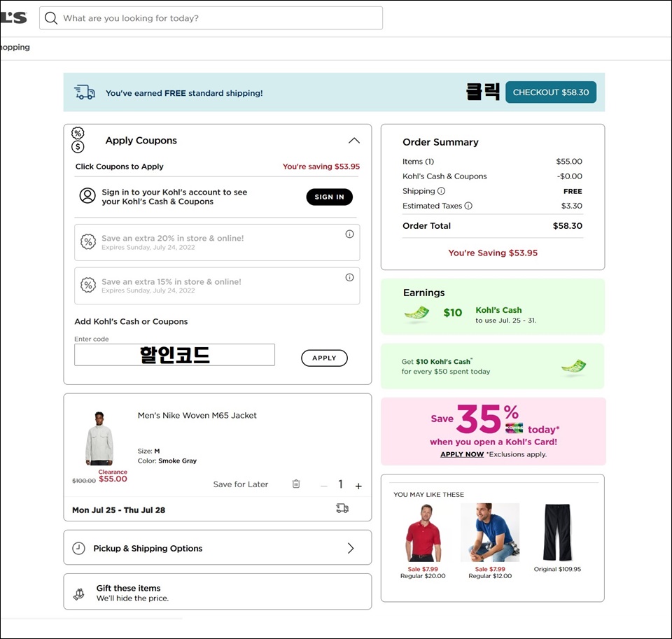Open info for the 15% coupon

click(350, 277)
